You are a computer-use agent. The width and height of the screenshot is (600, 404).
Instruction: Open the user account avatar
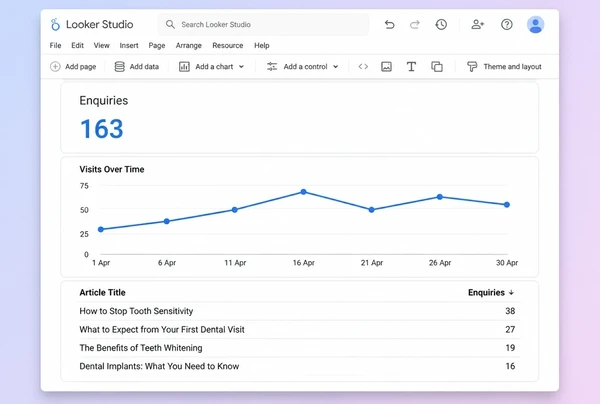pyautogui.click(x=535, y=24)
